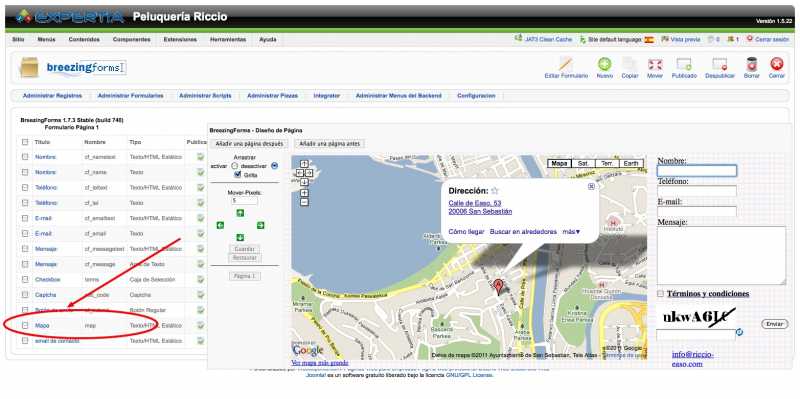Open the Extensiones menu
Viewport: 800px width, 399px height.
(180, 39)
